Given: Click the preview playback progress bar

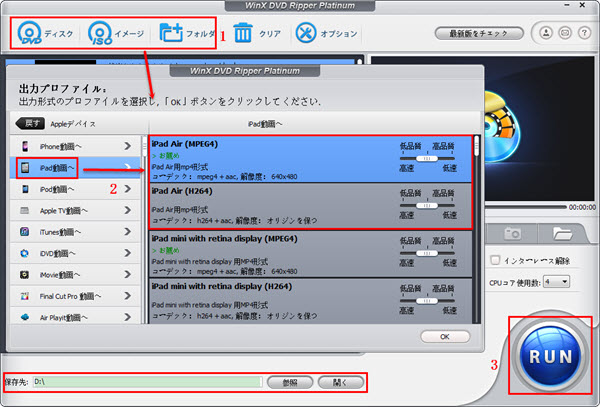Looking at the screenshot, I should [x=525, y=207].
